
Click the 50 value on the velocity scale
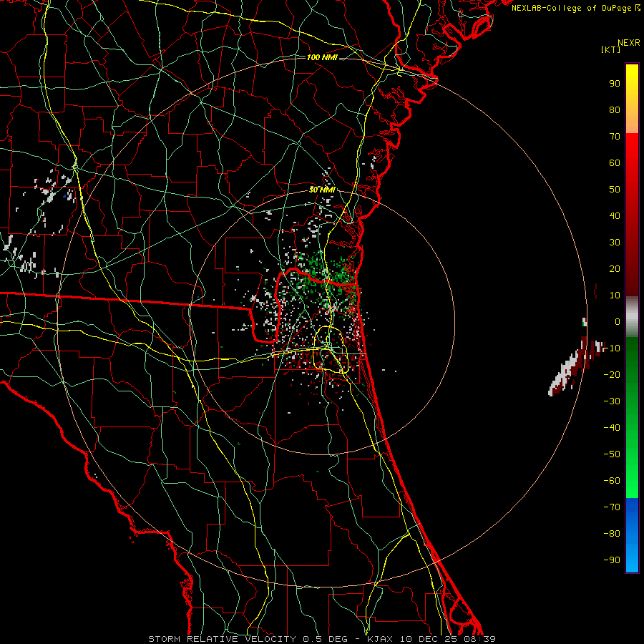pyautogui.click(x=615, y=190)
